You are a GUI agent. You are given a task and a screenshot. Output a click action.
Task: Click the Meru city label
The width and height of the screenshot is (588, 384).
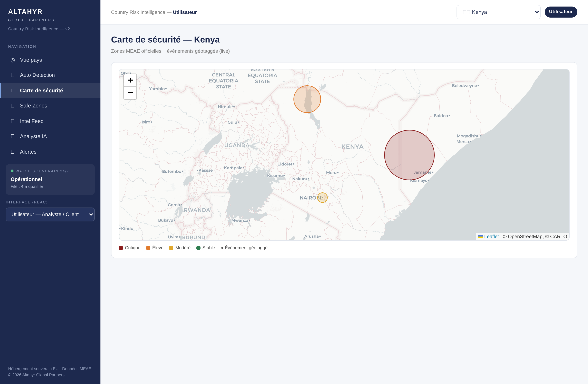[x=331, y=173]
